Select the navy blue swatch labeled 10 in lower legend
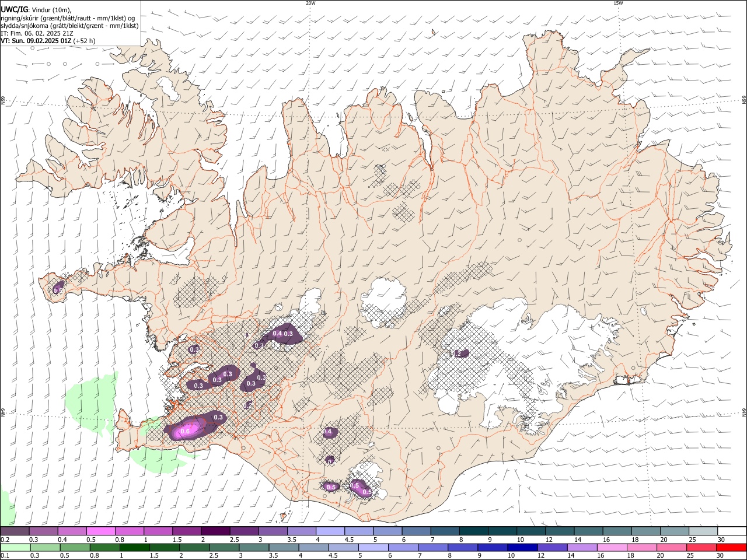The height and width of the screenshot is (560, 747). 522,548
